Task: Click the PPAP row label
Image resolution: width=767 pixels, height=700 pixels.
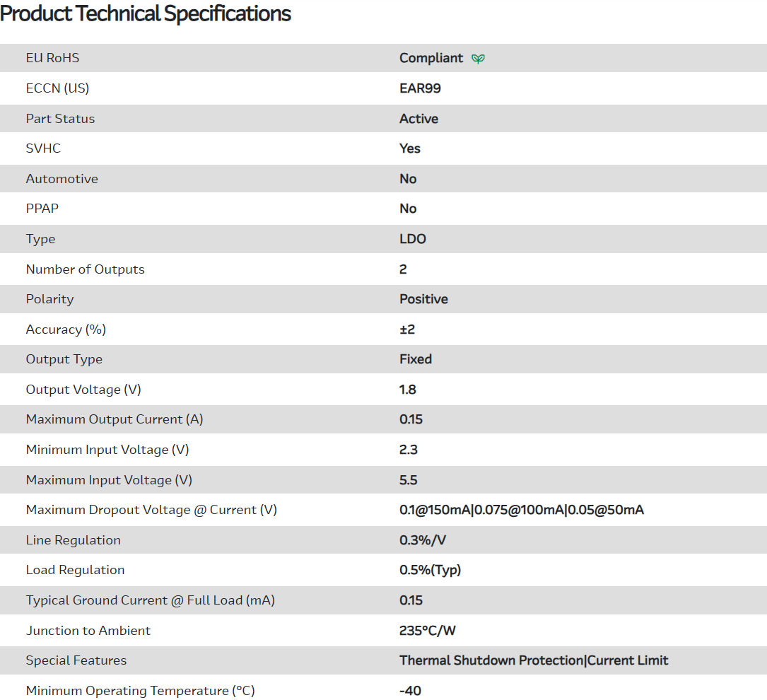Action: click(42, 209)
